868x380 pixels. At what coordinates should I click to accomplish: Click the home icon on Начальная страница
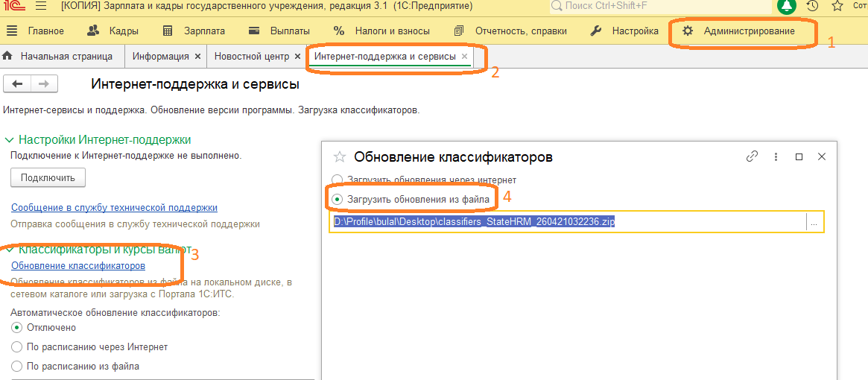pyautogui.click(x=7, y=56)
